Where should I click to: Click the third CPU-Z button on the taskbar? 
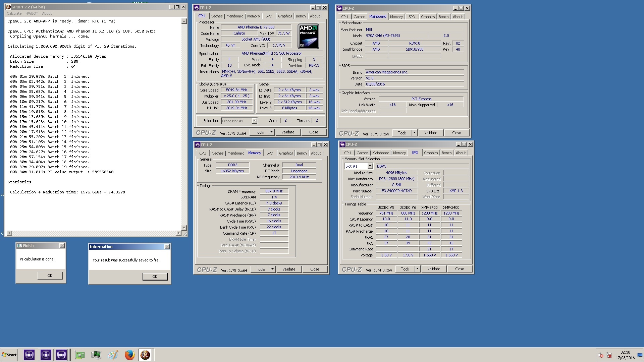coord(62,355)
